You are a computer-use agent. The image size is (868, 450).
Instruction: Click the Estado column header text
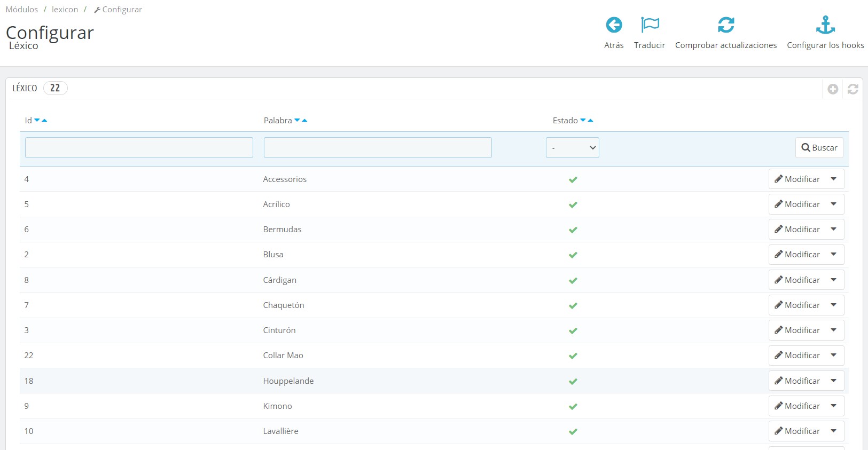tap(565, 121)
